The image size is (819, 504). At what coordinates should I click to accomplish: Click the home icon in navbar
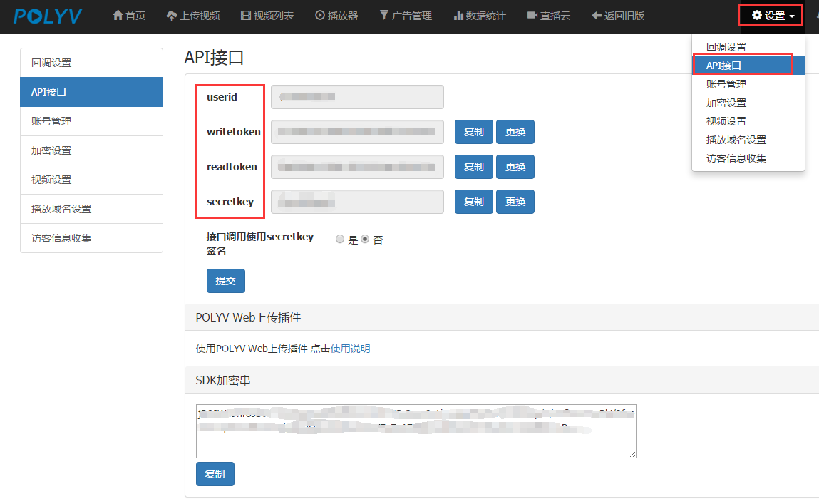coord(118,16)
